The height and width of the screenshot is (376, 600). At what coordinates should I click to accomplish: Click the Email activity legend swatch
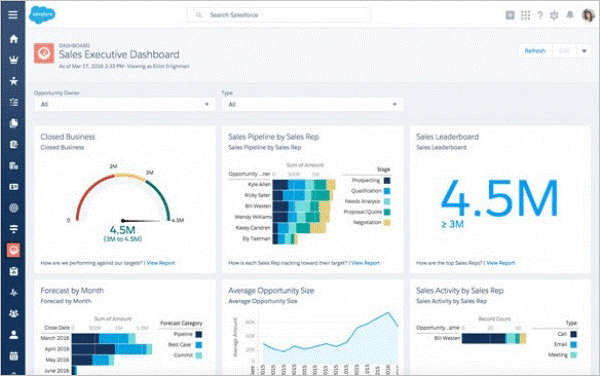[x=573, y=344]
